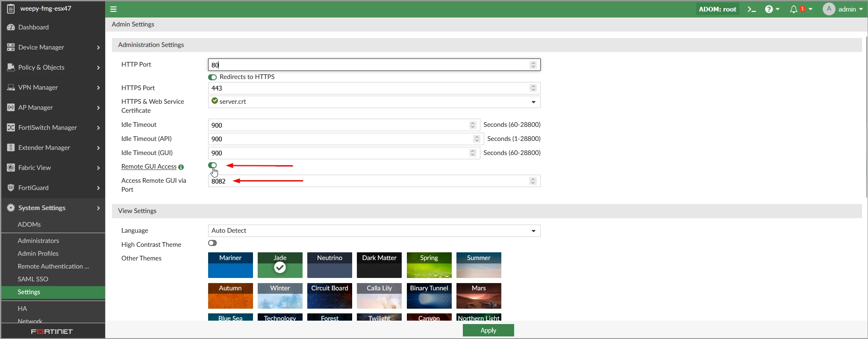Select the Neutrino theme swatch

330,265
